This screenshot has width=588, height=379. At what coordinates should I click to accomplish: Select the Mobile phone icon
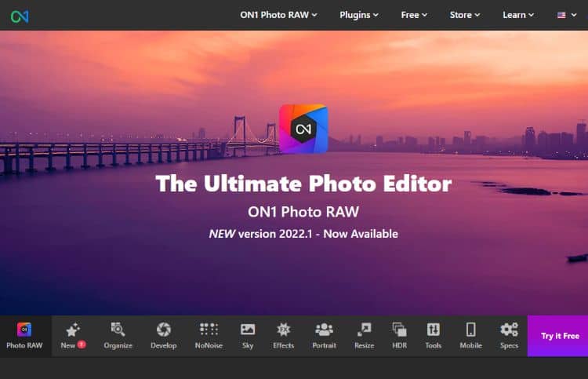pos(470,330)
